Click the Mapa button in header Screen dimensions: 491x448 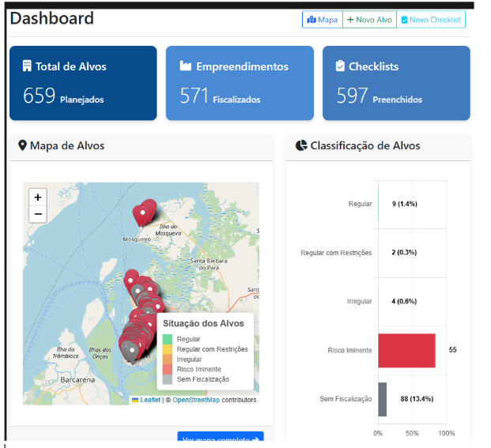click(322, 20)
